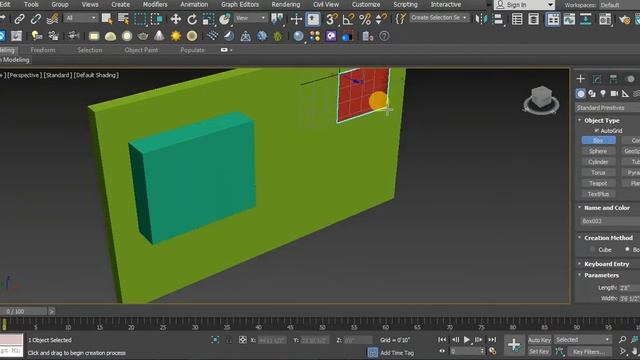Screen dimensions: 640x360
Task: Collapse the Parameters rollout
Action: [x=601, y=276]
